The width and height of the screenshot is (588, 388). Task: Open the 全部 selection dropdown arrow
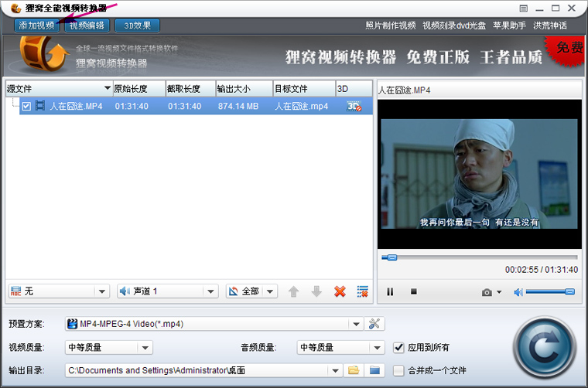coord(270,291)
